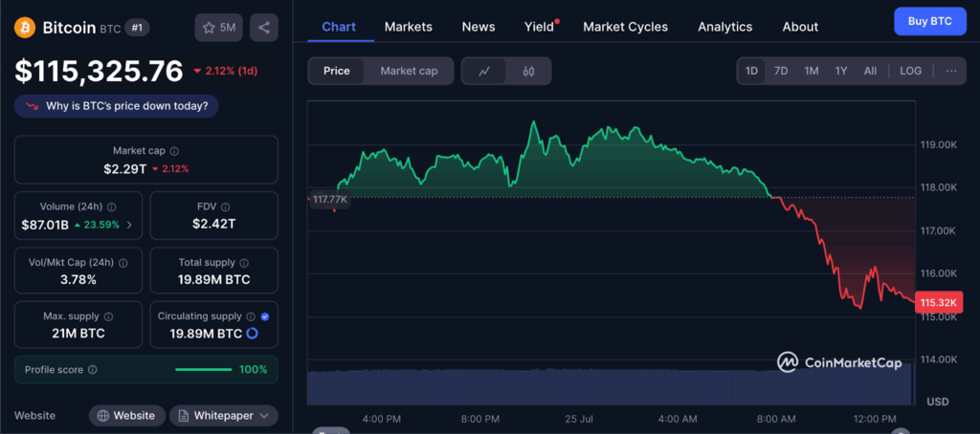The width and height of the screenshot is (980, 434).
Task: Expand the Whitepaper dropdown
Action: [x=224, y=416]
